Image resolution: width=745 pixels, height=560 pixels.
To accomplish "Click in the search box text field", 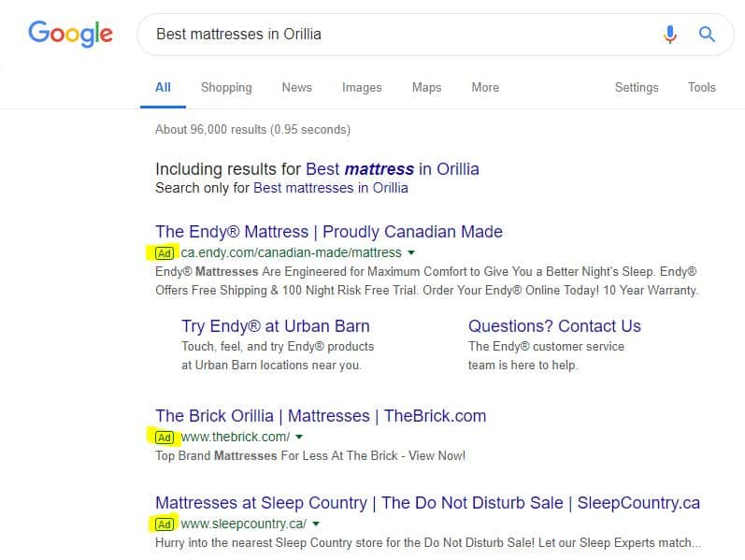I will (x=393, y=35).
